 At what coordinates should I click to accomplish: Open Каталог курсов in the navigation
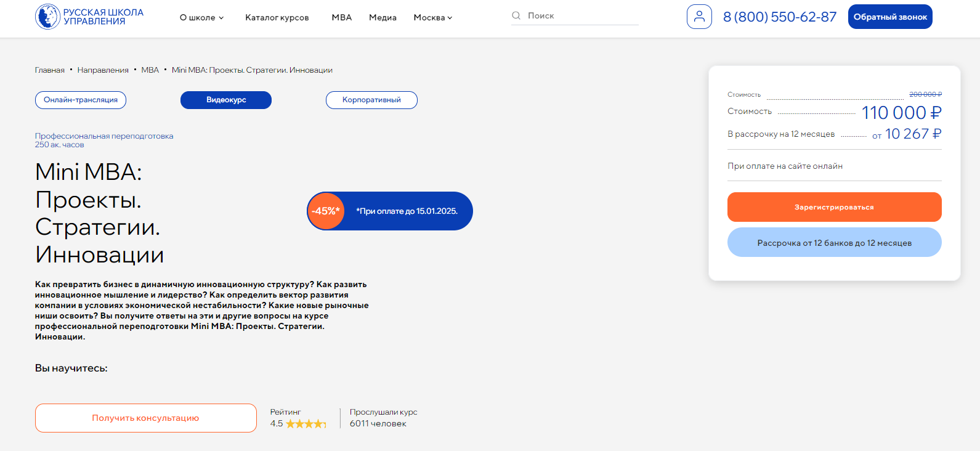click(x=277, y=17)
